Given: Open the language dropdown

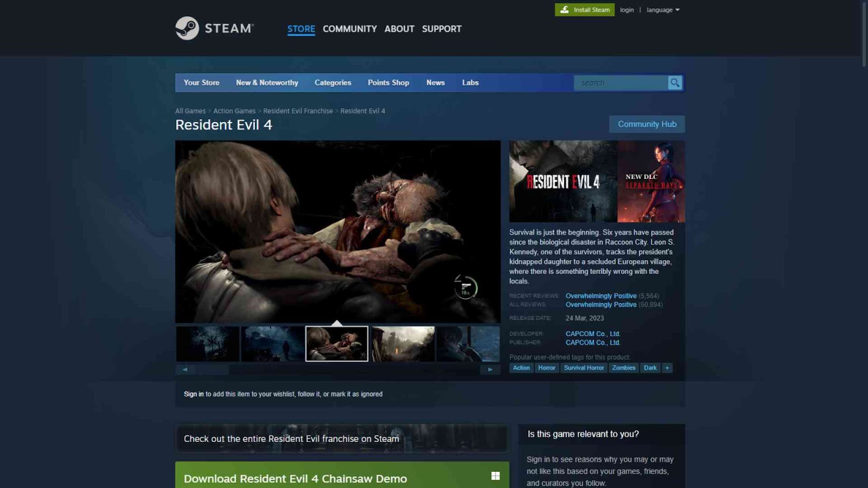Looking at the screenshot, I should [x=663, y=10].
